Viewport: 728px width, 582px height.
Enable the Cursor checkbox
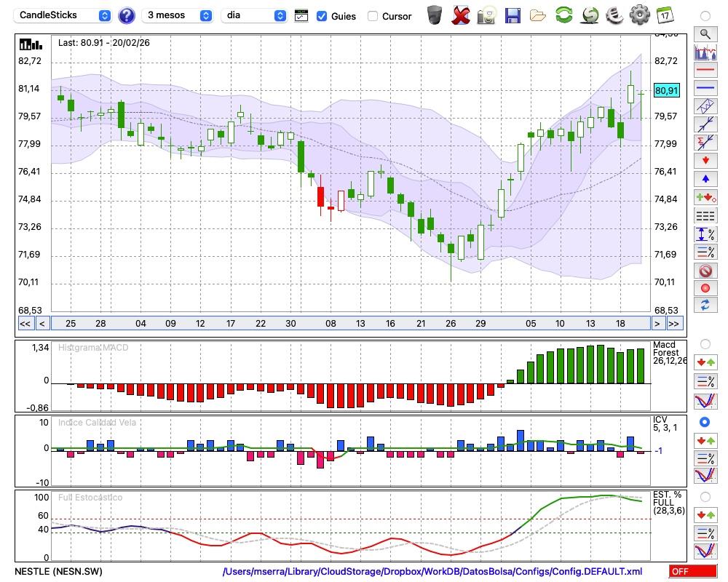click(x=373, y=16)
